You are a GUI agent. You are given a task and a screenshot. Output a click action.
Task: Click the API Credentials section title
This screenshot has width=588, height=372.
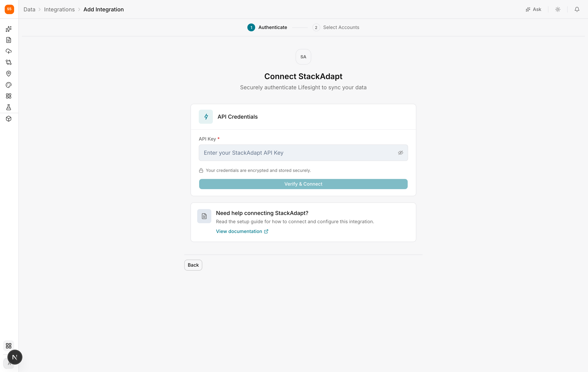[238, 117]
